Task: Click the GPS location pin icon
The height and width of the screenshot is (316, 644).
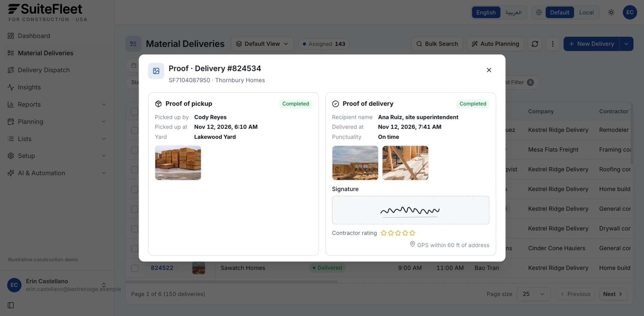Action: [x=412, y=244]
